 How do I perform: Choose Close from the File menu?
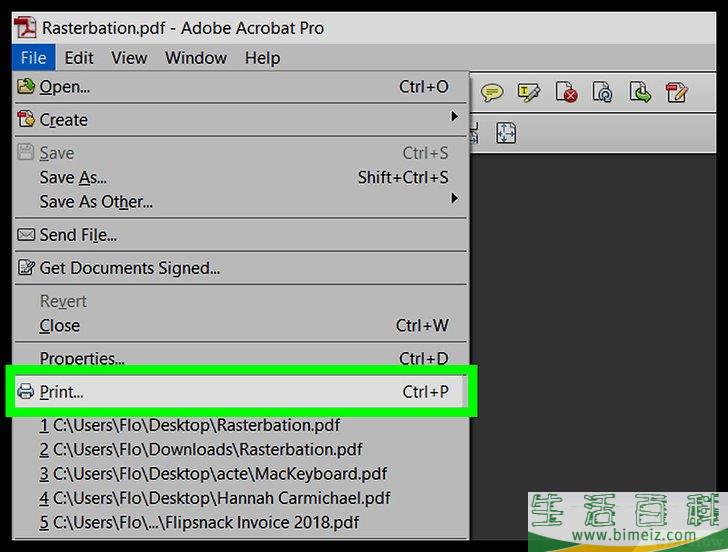[240, 325]
